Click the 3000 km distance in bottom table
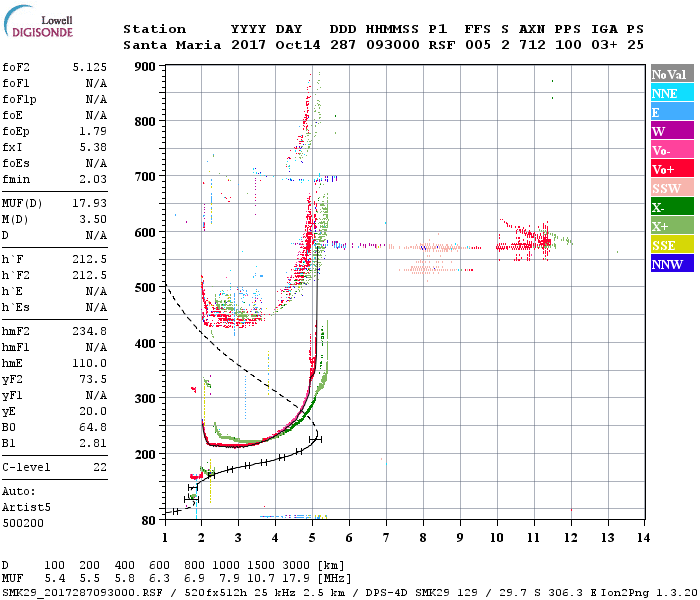Image resolution: width=700 pixels, height=600 pixels. (296, 565)
